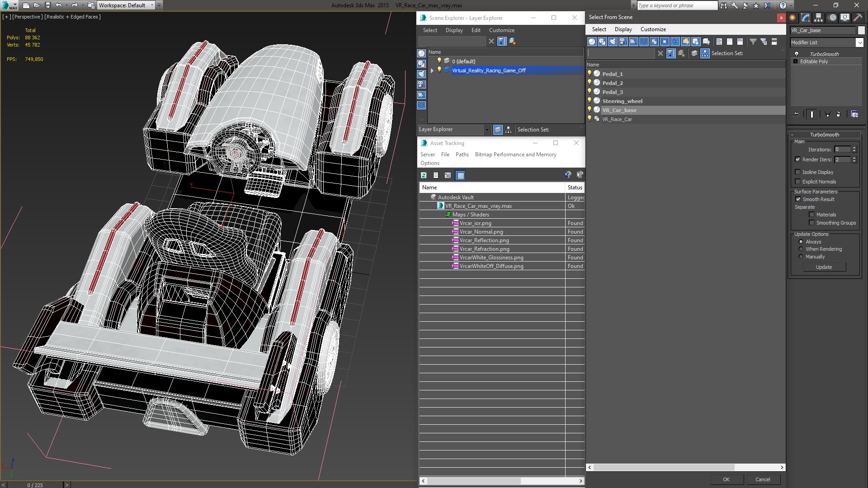Screen dimensions: 868x488
Task: Click the Select tab in Select From Scene
Action: pos(599,29)
